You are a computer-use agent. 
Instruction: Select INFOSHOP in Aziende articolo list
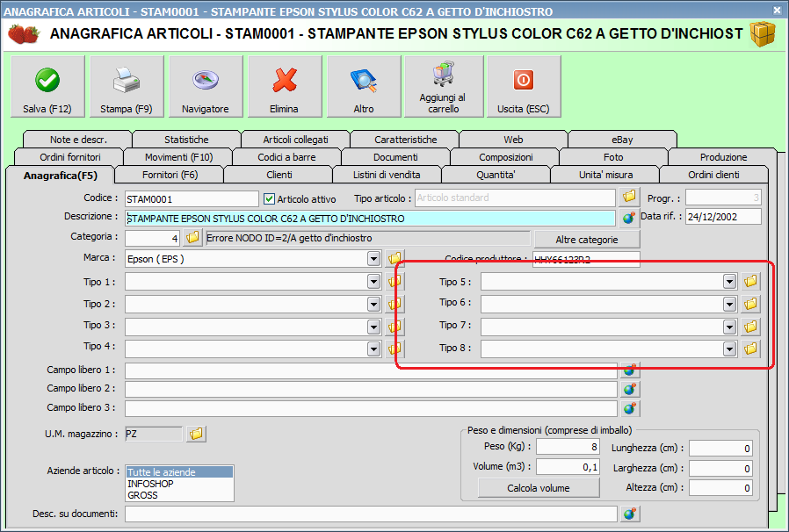[x=179, y=484]
